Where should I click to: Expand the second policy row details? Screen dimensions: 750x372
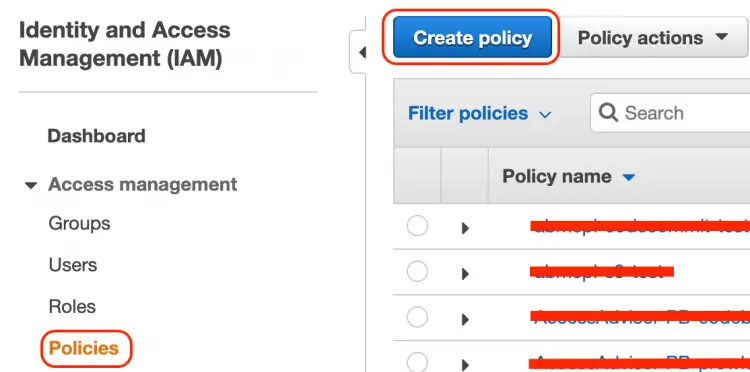[x=465, y=274]
